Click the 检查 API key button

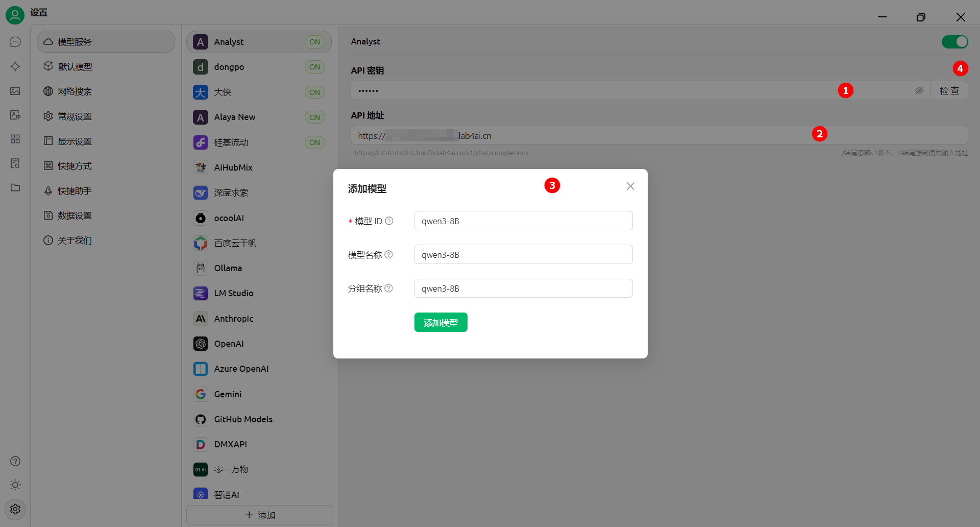tap(949, 91)
